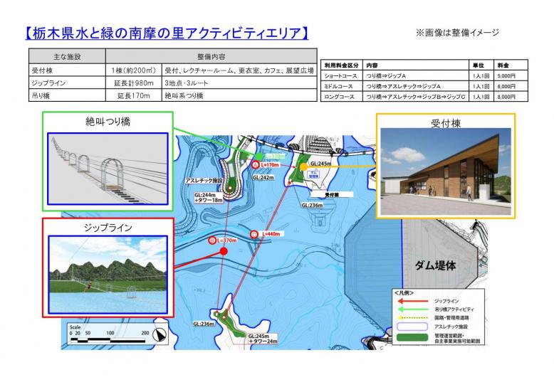Viewport: 554px width, 392px height.
Task: Click the ダム堤体 label on the map
Action: [x=434, y=264]
